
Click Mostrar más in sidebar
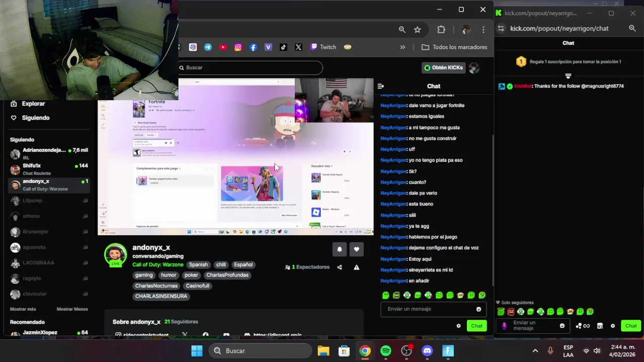[23, 309]
